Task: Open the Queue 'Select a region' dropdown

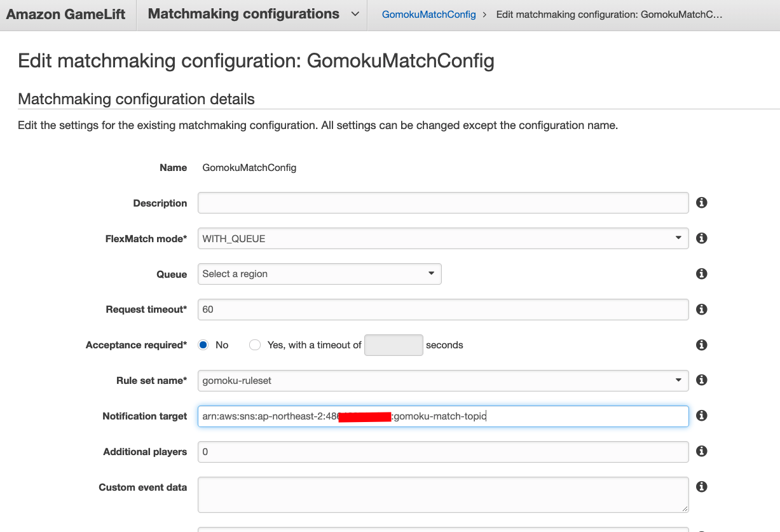Action: click(320, 274)
